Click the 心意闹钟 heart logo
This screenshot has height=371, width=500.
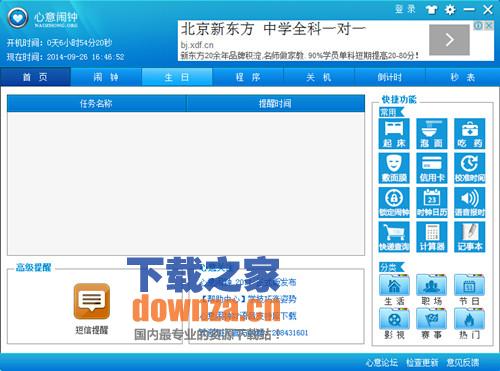pyautogui.click(x=18, y=17)
